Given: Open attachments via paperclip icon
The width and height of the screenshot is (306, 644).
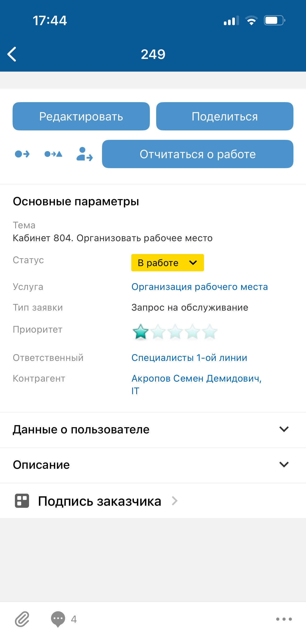Looking at the screenshot, I should pos(22,619).
